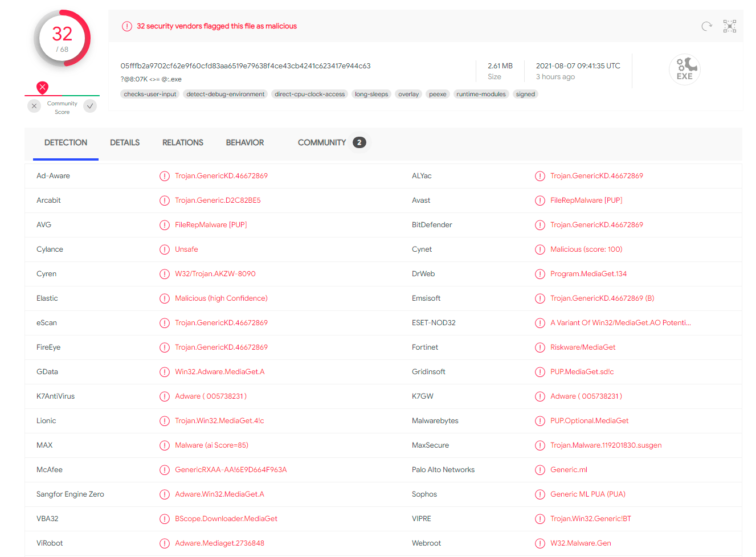
Task: Click the checks-user-input tag
Action: [x=150, y=95]
